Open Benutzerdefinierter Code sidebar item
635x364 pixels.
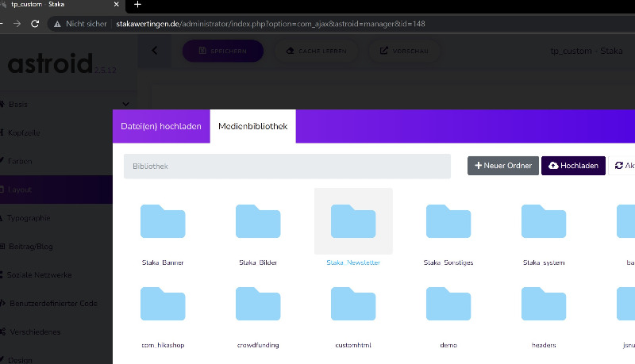pos(56,303)
